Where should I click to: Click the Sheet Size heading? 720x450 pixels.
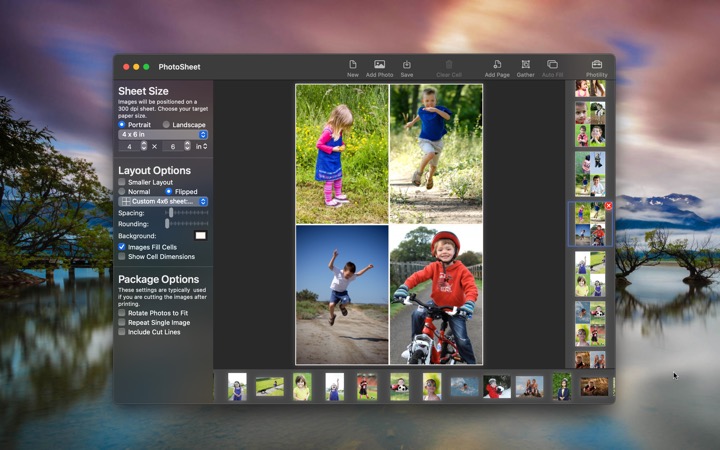point(143,91)
